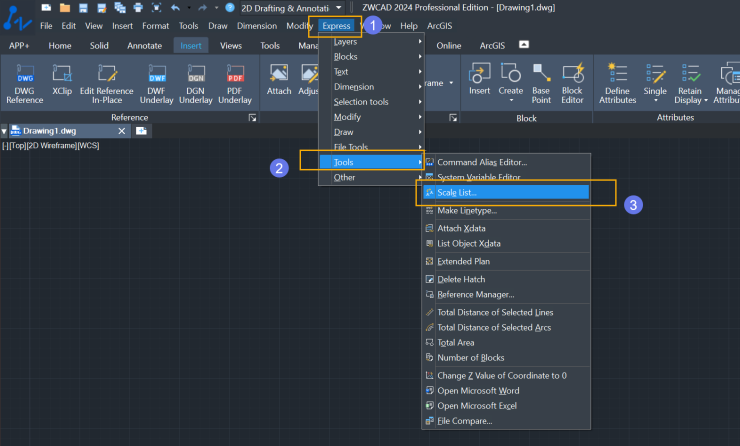Expand the Draw submenu in Express menu
Screen dimensions: 740x446
pyautogui.click(x=371, y=132)
